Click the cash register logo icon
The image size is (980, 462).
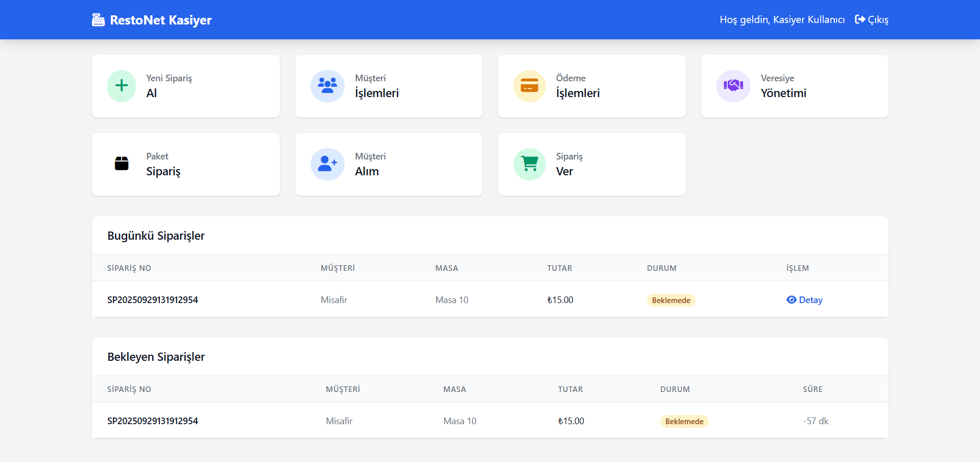tap(98, 20)
